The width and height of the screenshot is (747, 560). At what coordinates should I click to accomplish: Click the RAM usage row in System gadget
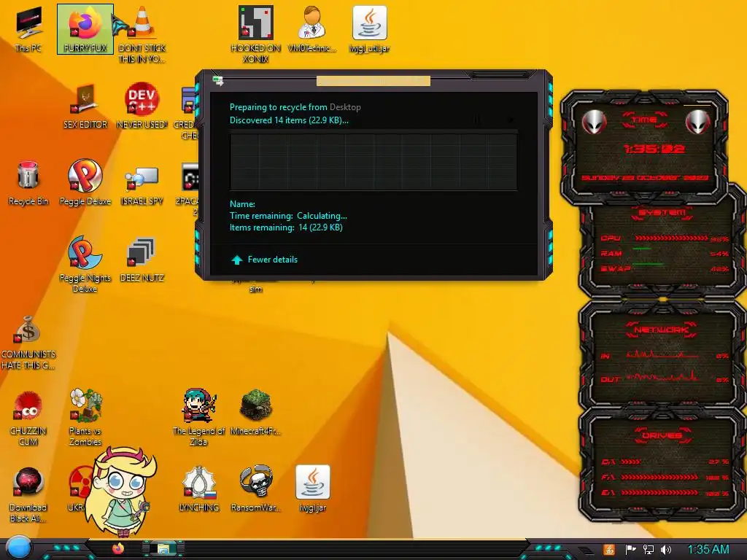click(665, 253)
